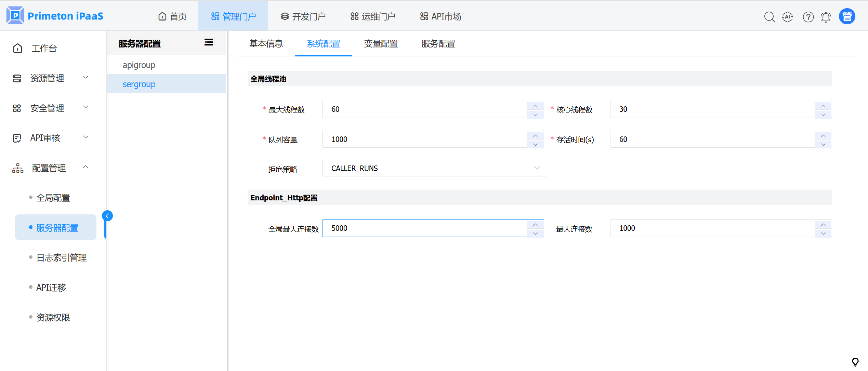Click the help question mark icon

[808, 17]
